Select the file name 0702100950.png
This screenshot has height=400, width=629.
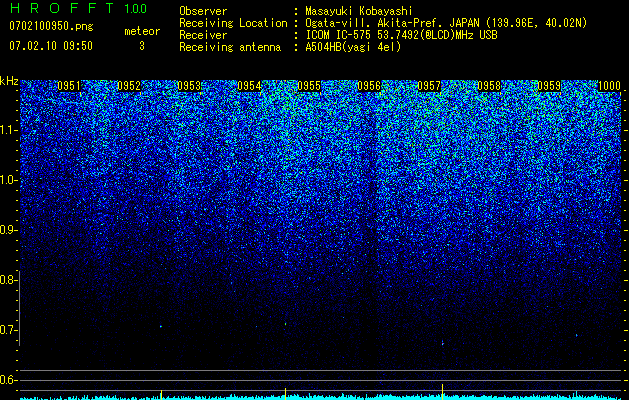pyautogui.click(x=51, y=26)
